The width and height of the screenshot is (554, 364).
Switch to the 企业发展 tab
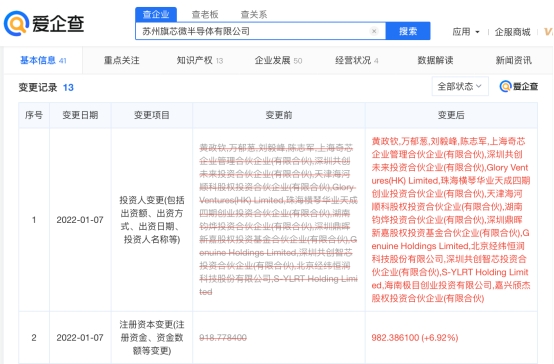coord(278,60)
